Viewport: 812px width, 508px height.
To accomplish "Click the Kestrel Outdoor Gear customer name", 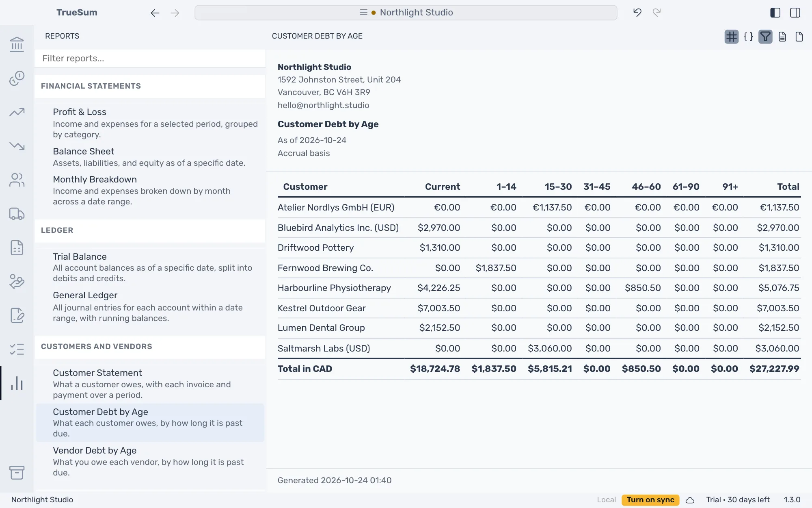I will coord(322,308).
